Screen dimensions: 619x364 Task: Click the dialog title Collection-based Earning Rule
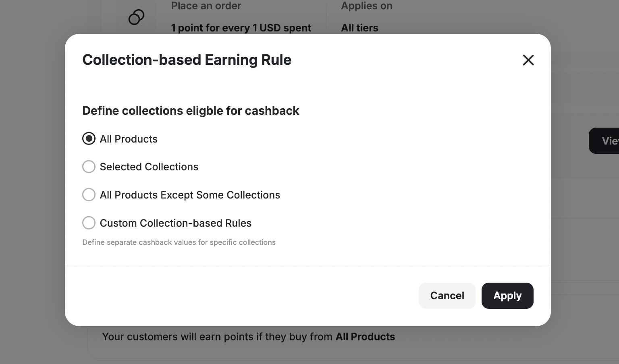click(187, 60)
